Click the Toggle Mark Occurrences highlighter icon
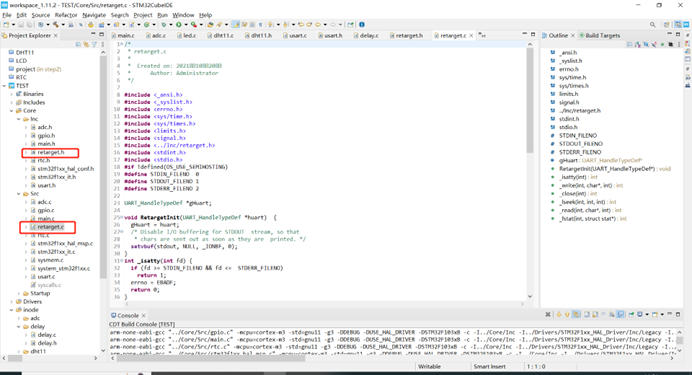 [x=236, y=24]
